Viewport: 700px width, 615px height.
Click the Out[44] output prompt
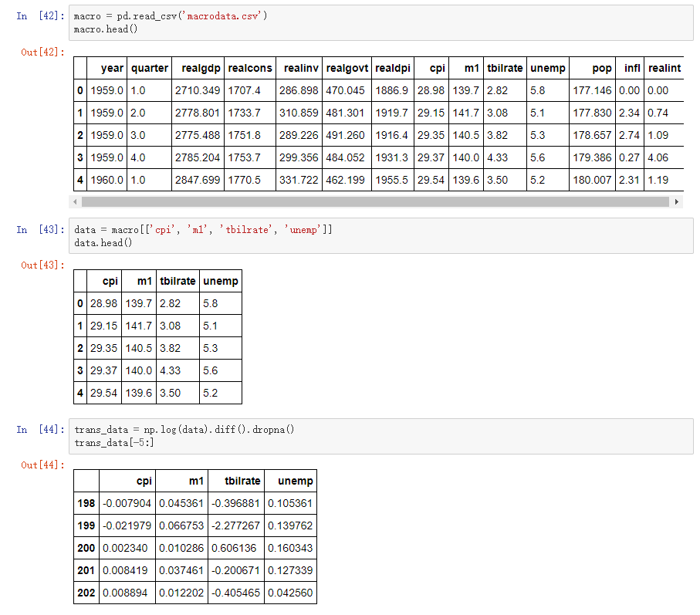point(43,465)
